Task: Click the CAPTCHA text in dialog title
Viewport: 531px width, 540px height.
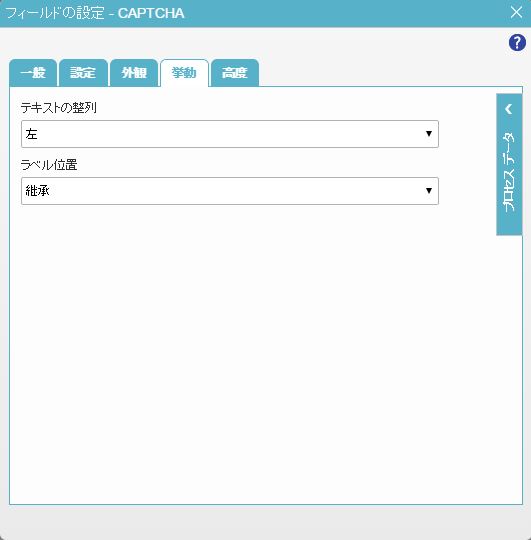Action: [x=151, y=13]
